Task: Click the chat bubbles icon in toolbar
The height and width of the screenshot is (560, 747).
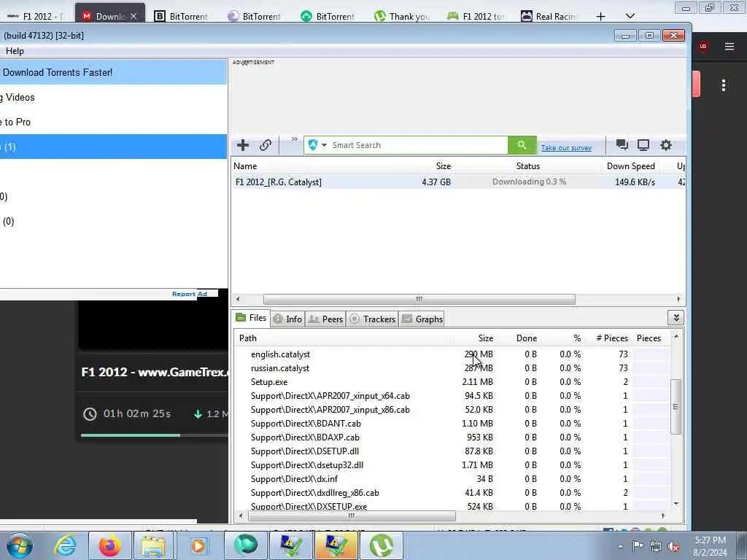Action: click(622, 145)
